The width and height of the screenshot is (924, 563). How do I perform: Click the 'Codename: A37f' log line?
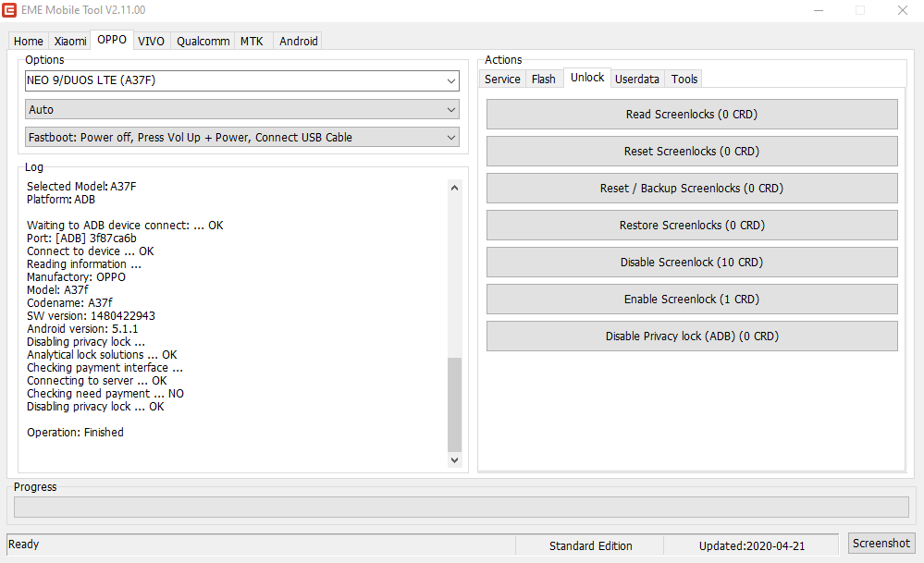(x=69, y=302)
